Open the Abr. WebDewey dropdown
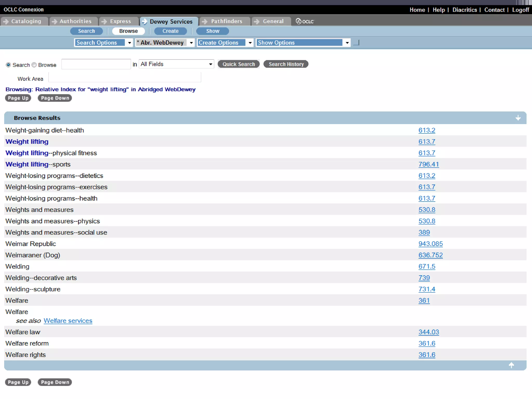532x399 pixels. coord(165,43)
